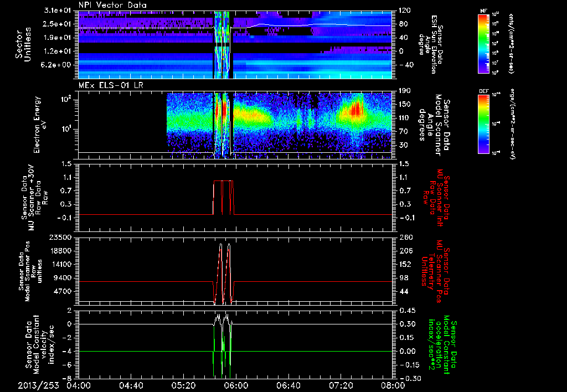Click the "4700" scanner position axis value
This screenshot has width=567, height=392.
(63, 291)
